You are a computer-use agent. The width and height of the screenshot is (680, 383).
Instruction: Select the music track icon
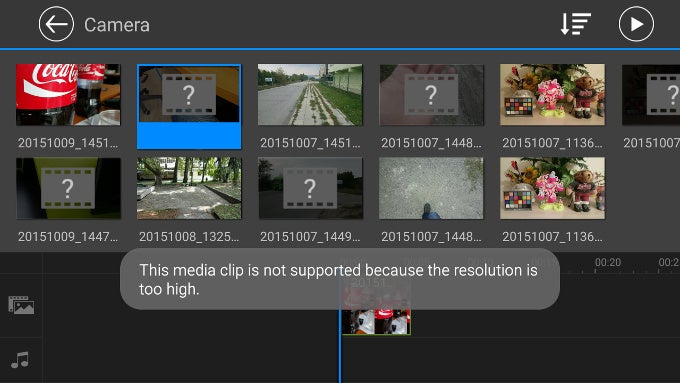pyautogui.click(x=20, y=360)
